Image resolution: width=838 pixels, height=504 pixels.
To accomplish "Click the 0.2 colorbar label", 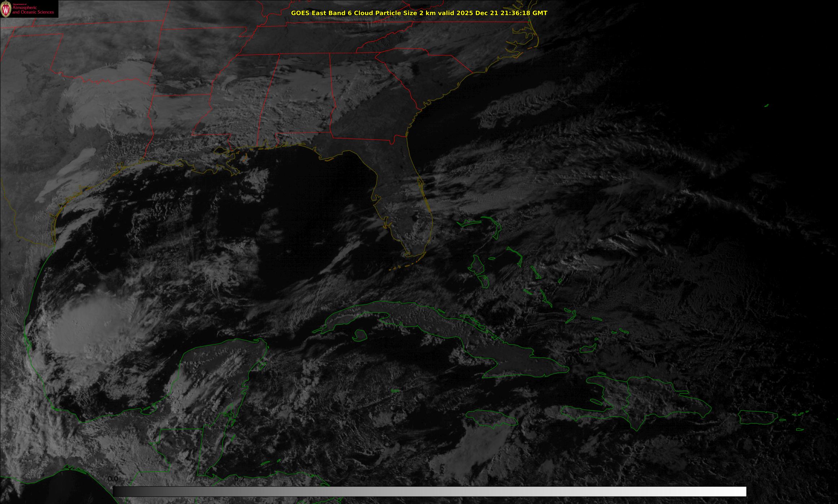I will 240,479.
